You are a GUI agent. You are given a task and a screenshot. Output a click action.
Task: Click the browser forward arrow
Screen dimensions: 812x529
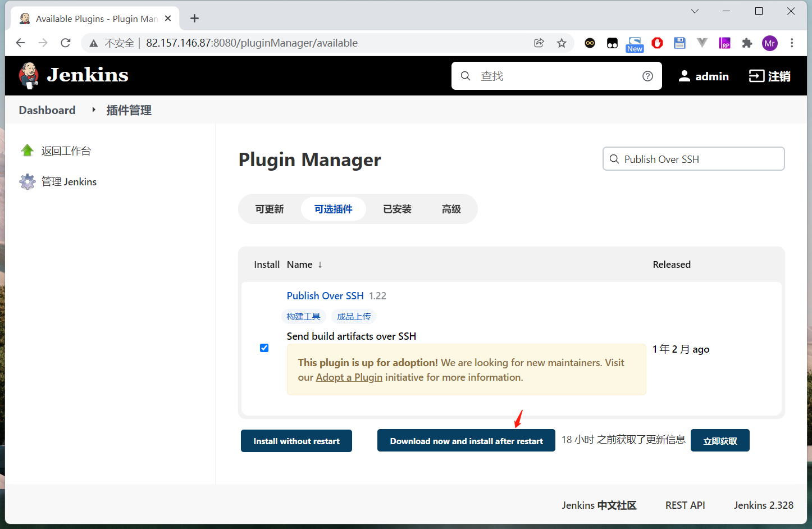click(x=43, y=43)
